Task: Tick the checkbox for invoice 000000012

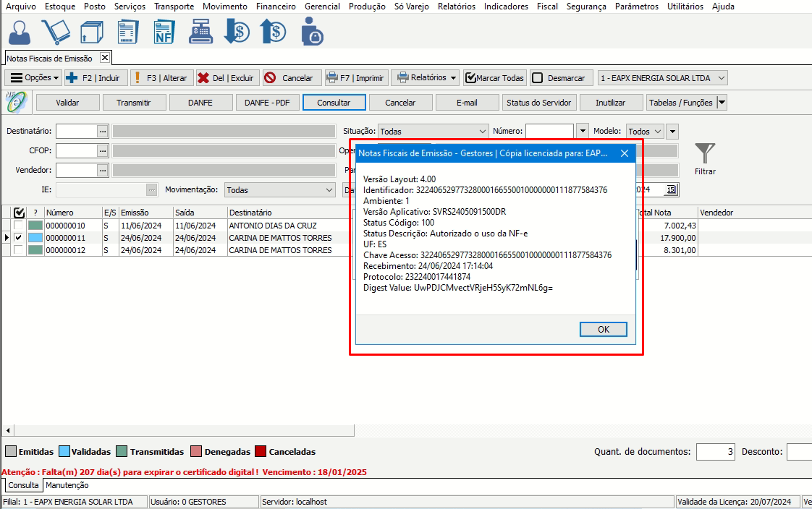Action: (19, 250)
